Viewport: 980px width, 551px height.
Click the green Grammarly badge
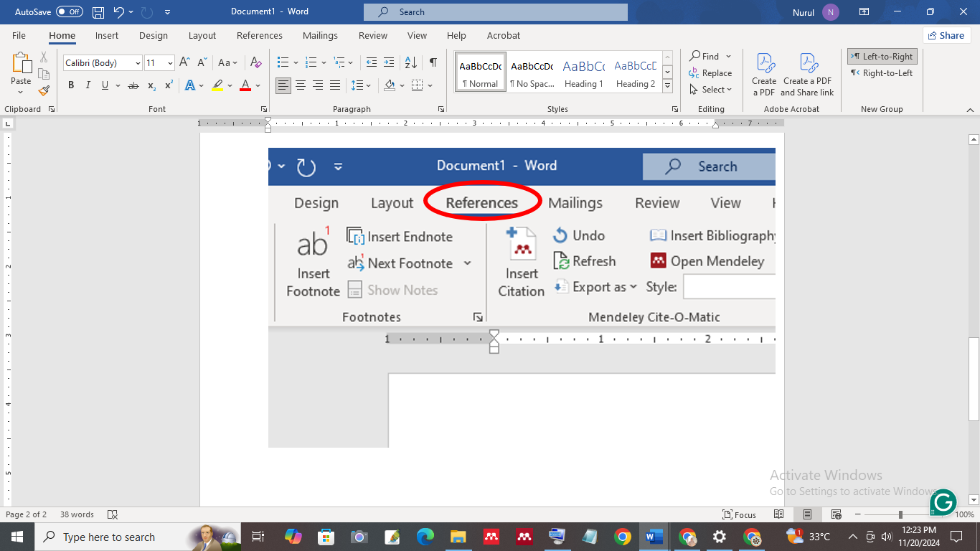pos(943,501)
